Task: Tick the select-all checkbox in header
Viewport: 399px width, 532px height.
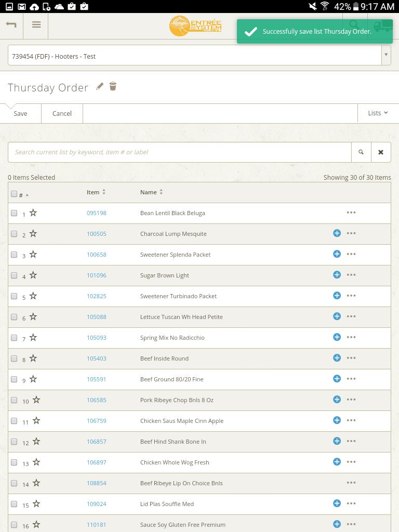Action: click(14, 194)
